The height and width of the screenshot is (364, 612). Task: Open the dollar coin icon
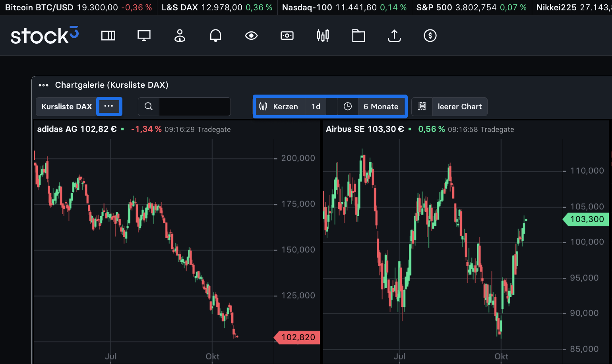(x=430, y=36)
